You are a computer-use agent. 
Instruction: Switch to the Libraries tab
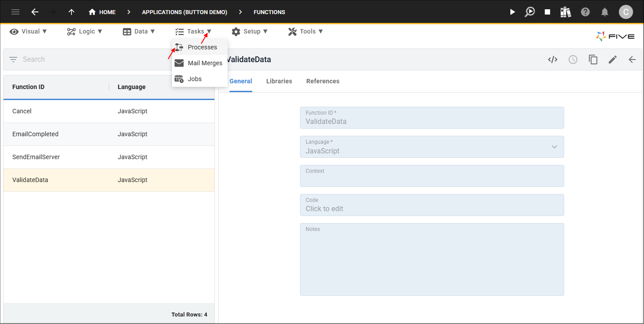point(279,81)
